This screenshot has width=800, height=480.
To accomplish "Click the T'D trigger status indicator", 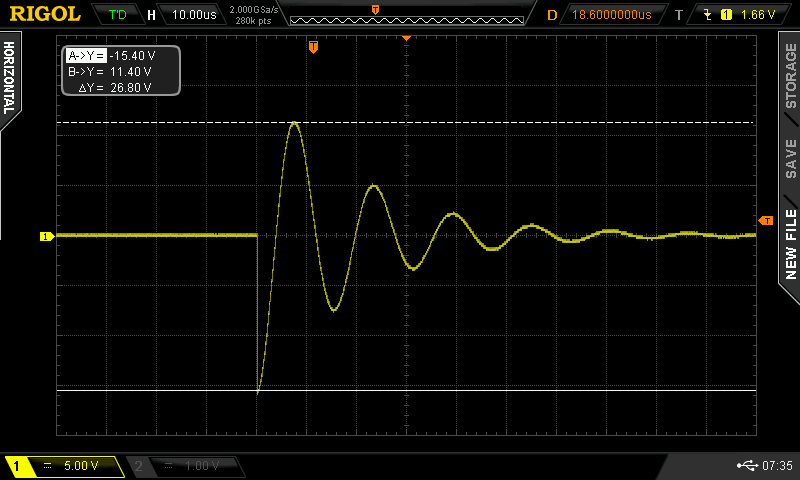I will click(117, 14).
